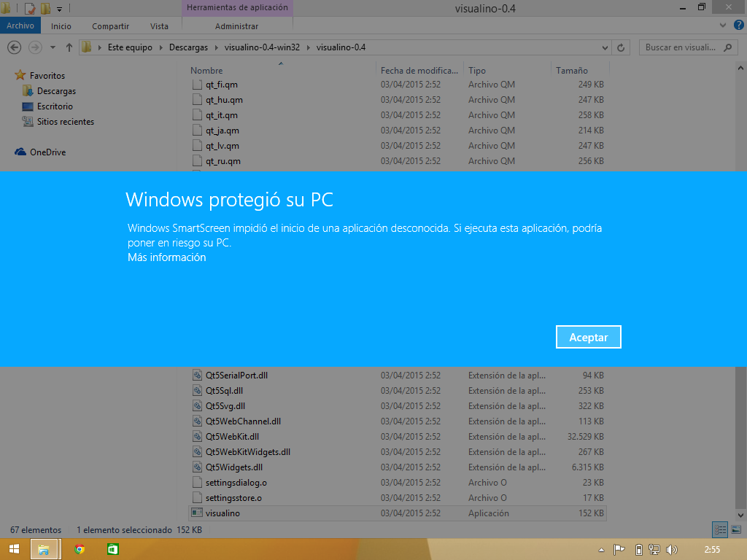The image size is (747, 560).
Task: Click the back navigation arrow
Action: click(15, 47)
